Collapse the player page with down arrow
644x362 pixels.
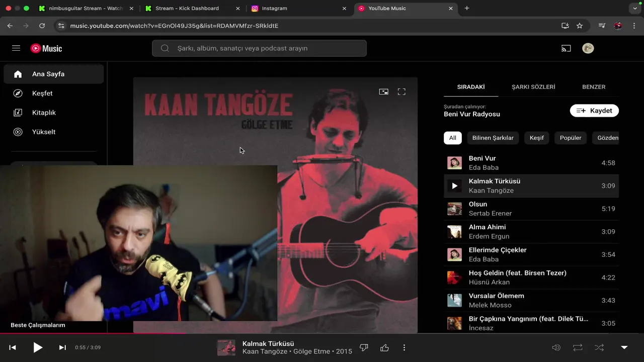pos(624,347)
